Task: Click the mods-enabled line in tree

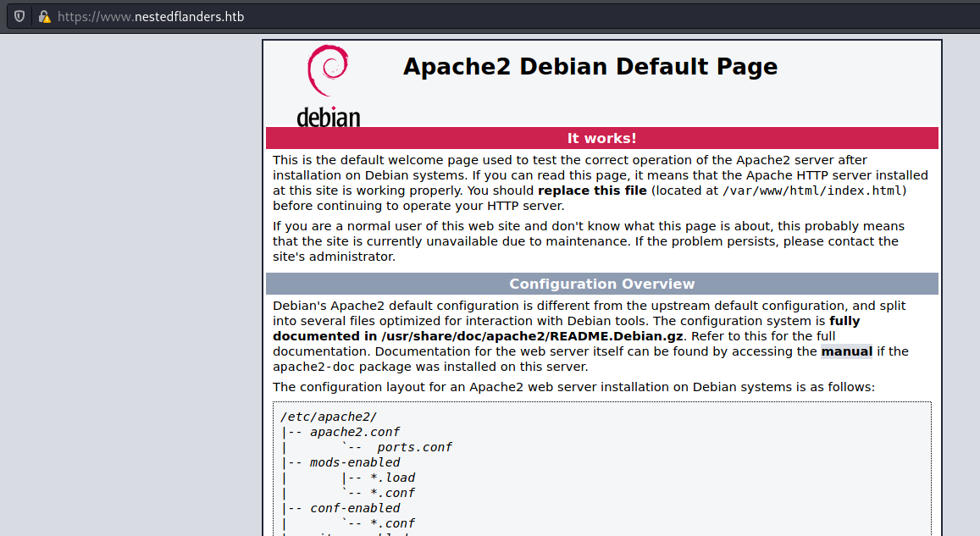Action: click(355, 462)
